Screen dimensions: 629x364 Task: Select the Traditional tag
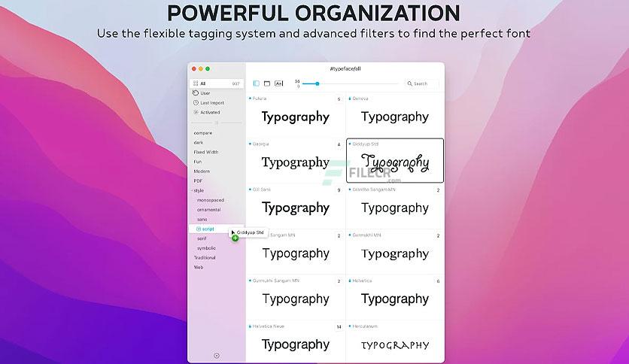pyautogui.click(x=205, y=258)
